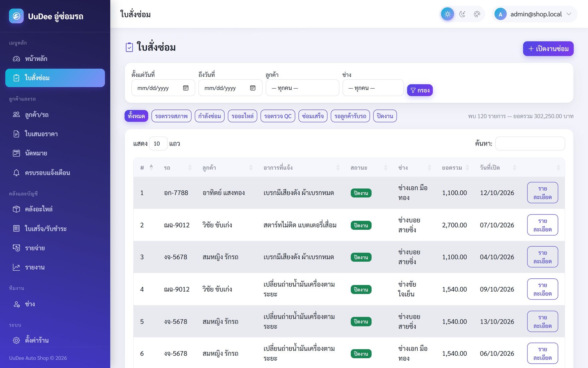Screen dimensions: 588x368
Task: Filter by ปิดงาน status tab
Action: click(x=385, y=116)
